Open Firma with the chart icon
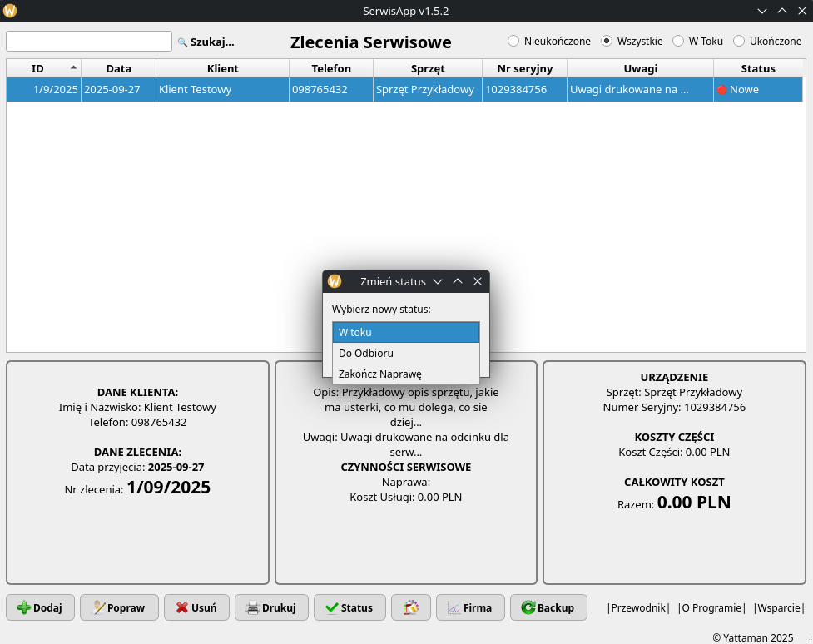Screen dimensions: 813x644 click(469, 607)
